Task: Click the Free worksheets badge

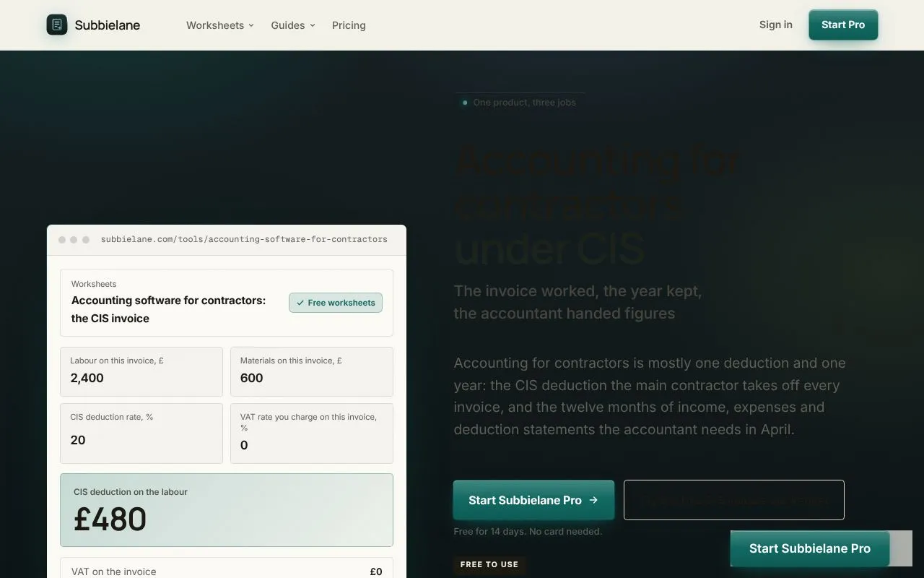Action: pyautogui.click(x=336, y=303)
